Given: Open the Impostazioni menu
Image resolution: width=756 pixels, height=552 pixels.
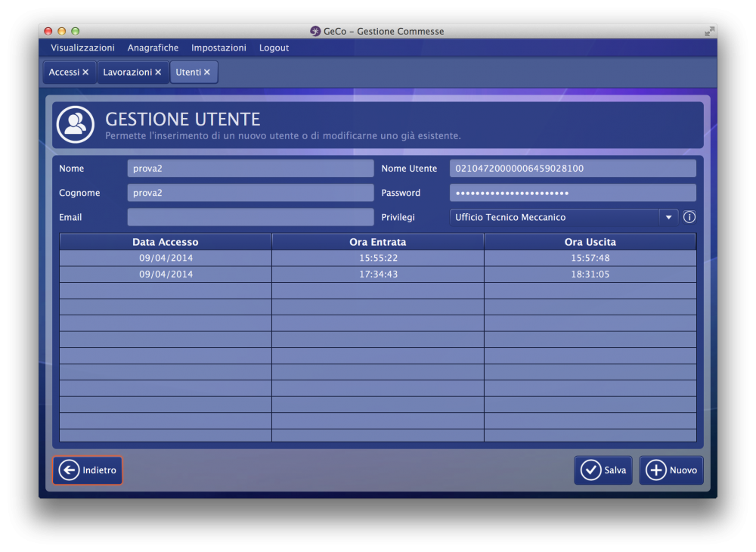Looking at the screenshot, I should pos(218,48).
